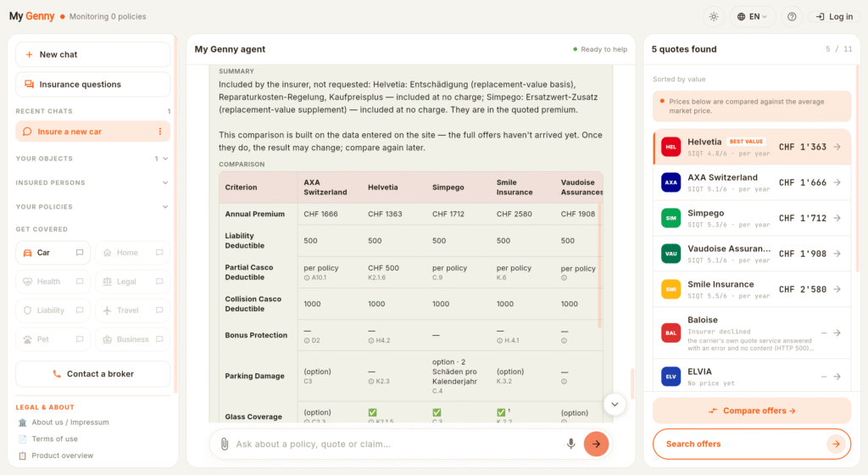The height and width of the screenshot is (475, 868).
Task: Open the EN language dropdown
Action: (752, 17)
